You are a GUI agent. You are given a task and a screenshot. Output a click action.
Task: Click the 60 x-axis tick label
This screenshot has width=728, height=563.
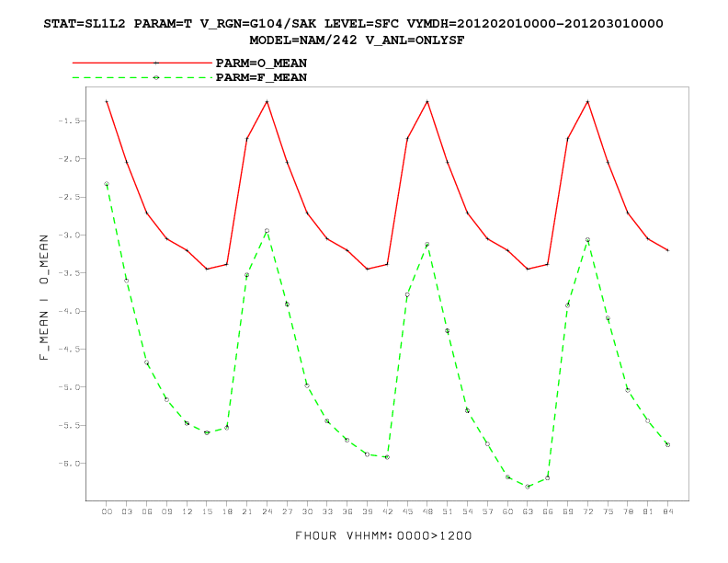(507, 511)
